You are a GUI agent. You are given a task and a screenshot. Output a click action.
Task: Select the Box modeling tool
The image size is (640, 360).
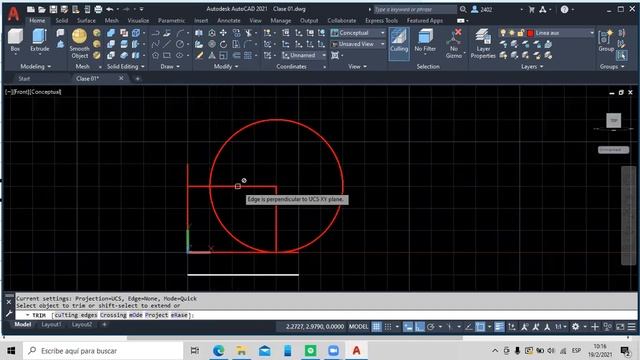[15, 40]
